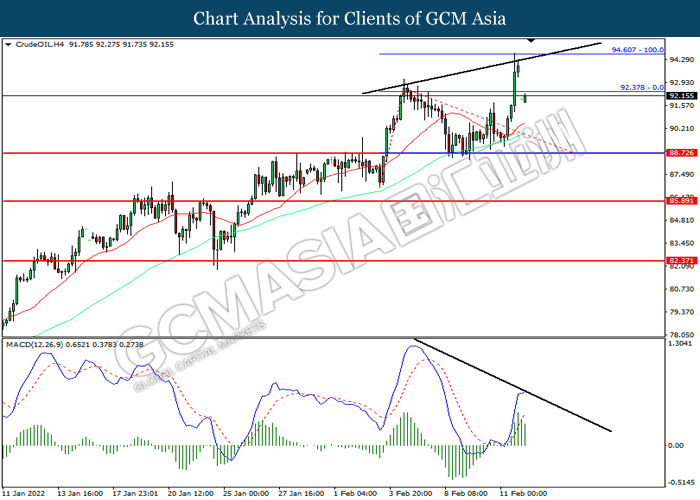
Task: Click the 8 Feb 08:00 time label
Action: (467, 493)
